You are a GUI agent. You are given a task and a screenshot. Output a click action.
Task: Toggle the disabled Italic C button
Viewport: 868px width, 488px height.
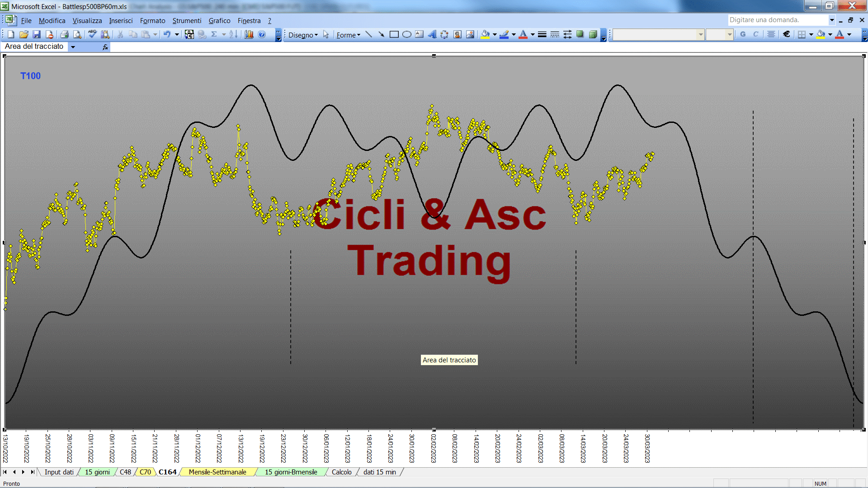point(755,34)
